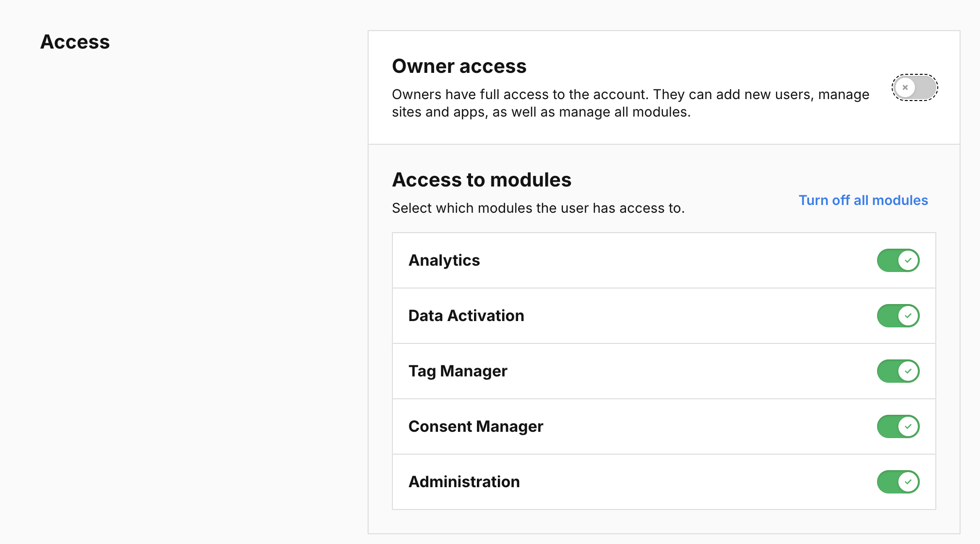Screen dimensions: 980x544
Task: Turn off the Data Activation switch
Action: pos(897,316)
